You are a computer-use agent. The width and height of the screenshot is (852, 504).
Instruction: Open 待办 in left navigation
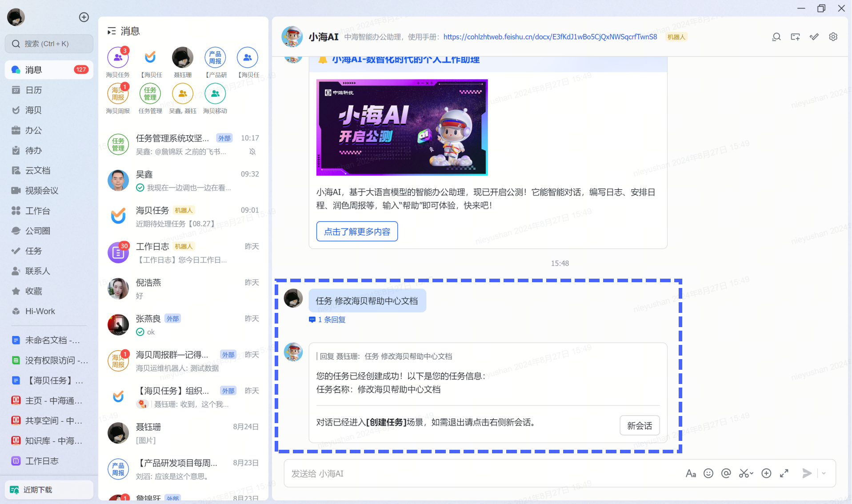point(49,150)
